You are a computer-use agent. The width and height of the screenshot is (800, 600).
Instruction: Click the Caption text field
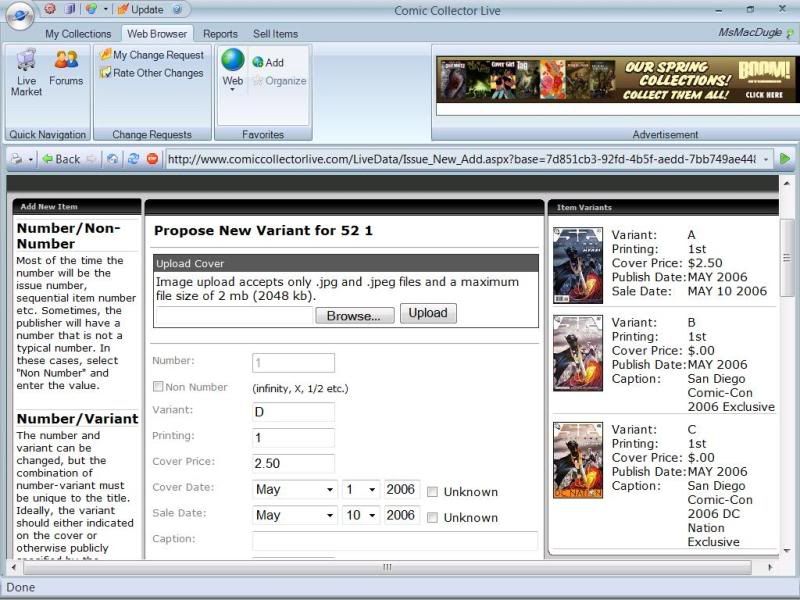pyautogui.click(x=395, y=541)
